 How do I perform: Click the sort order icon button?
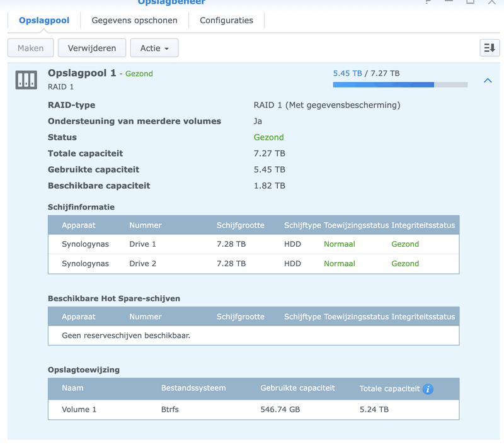point(489,48)
